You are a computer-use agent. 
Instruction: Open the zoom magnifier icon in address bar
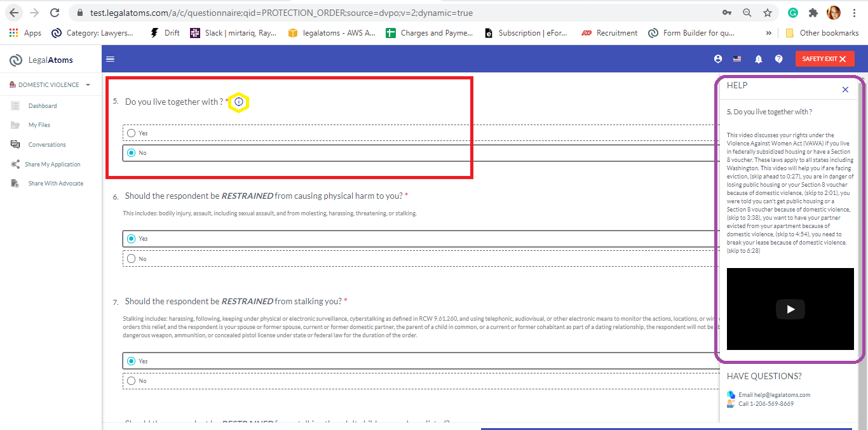(x=747, y=13)
